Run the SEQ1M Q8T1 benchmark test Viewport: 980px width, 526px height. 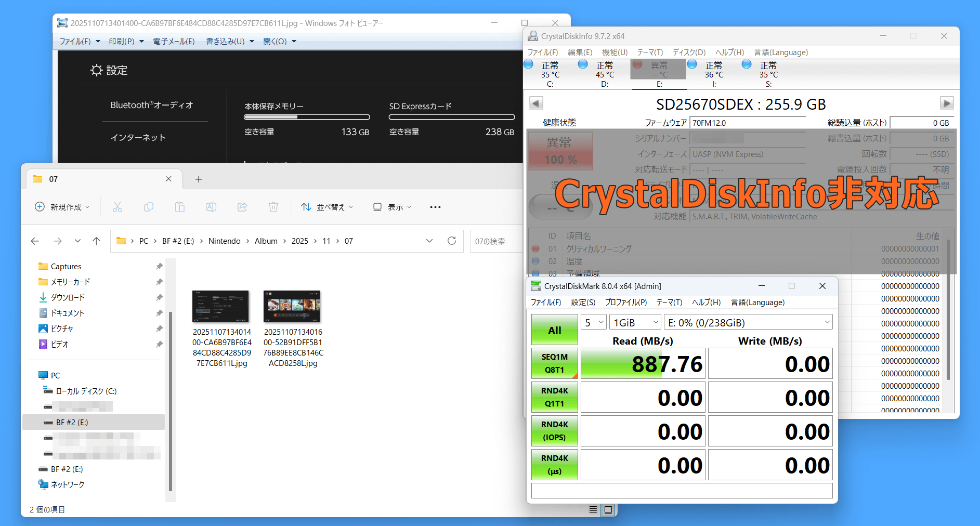(554, 363)
